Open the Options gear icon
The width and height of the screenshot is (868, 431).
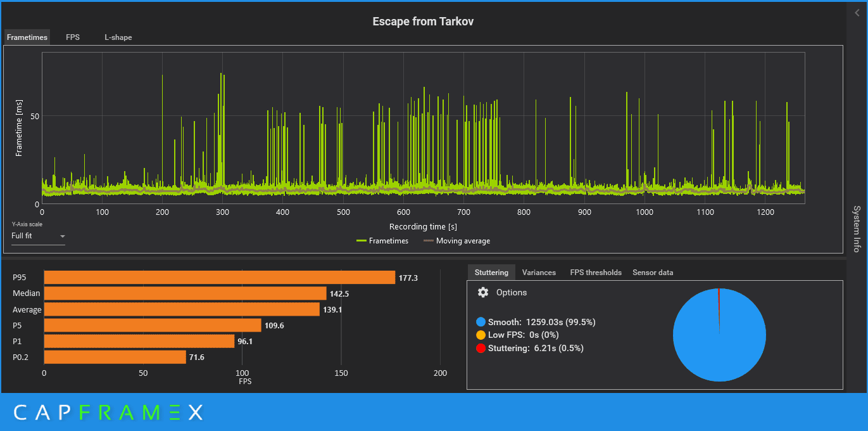click(483, 292)
